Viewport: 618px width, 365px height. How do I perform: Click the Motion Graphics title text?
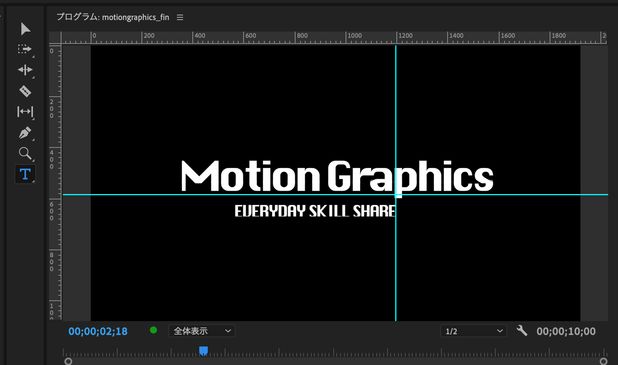point(337,177)
